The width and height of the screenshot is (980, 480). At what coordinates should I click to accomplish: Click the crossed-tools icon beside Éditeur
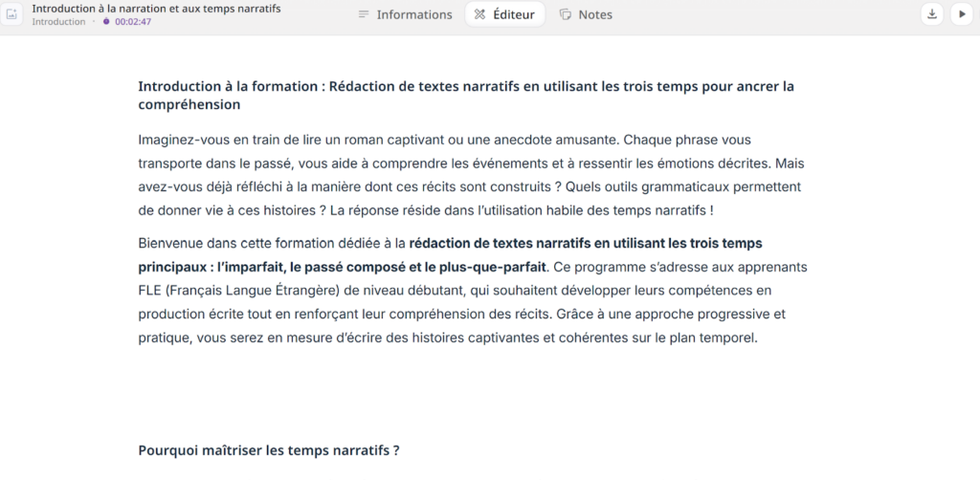(480, 14)
